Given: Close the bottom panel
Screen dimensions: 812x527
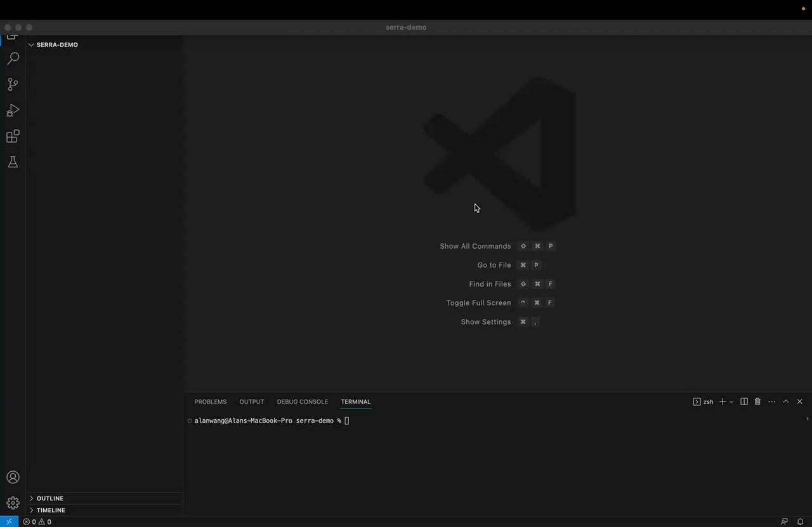Looking at the screenshot, I should (x=799, y=401).
